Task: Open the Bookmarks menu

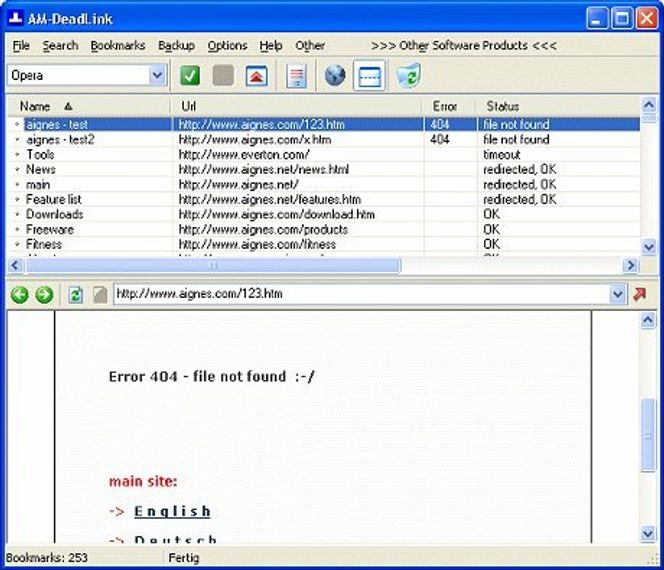Action: [118, 45]
